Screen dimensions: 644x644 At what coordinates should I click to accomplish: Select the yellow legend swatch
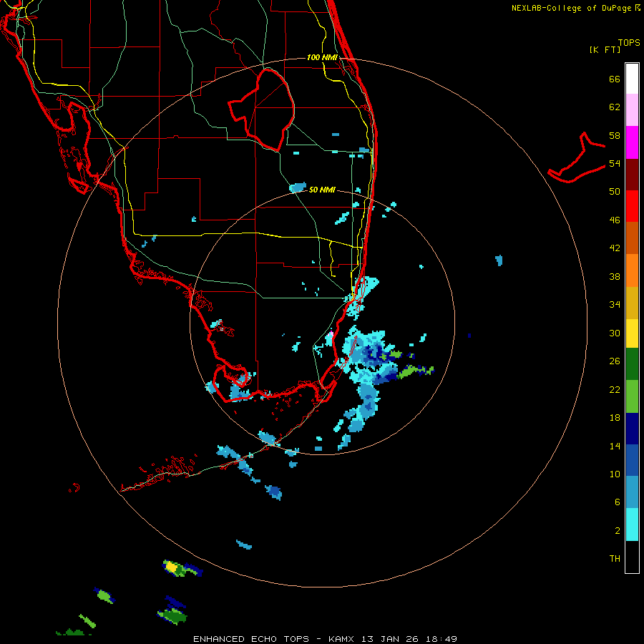(632, 333)
